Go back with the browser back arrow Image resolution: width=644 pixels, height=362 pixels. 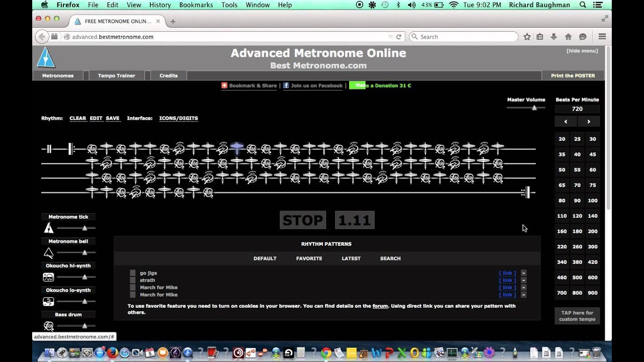pos(42,36)
